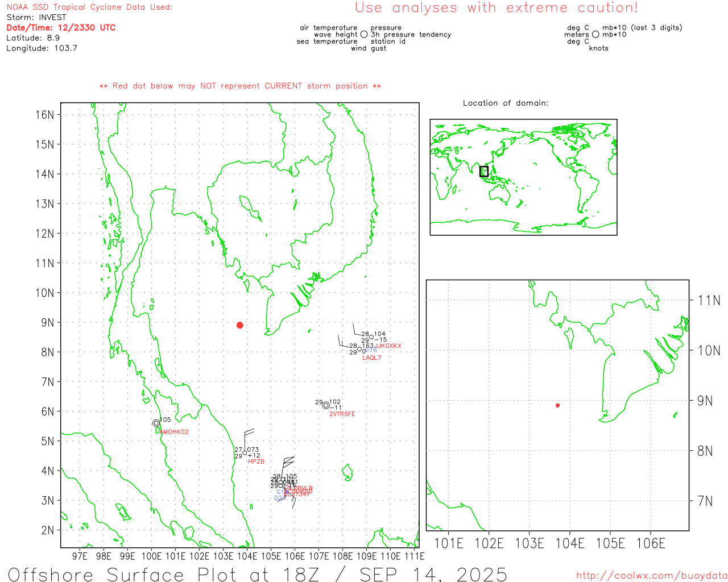This screenshot has width=728, height=582.
Task: Select red station label AMOHK02
Action: coord(174,432)
